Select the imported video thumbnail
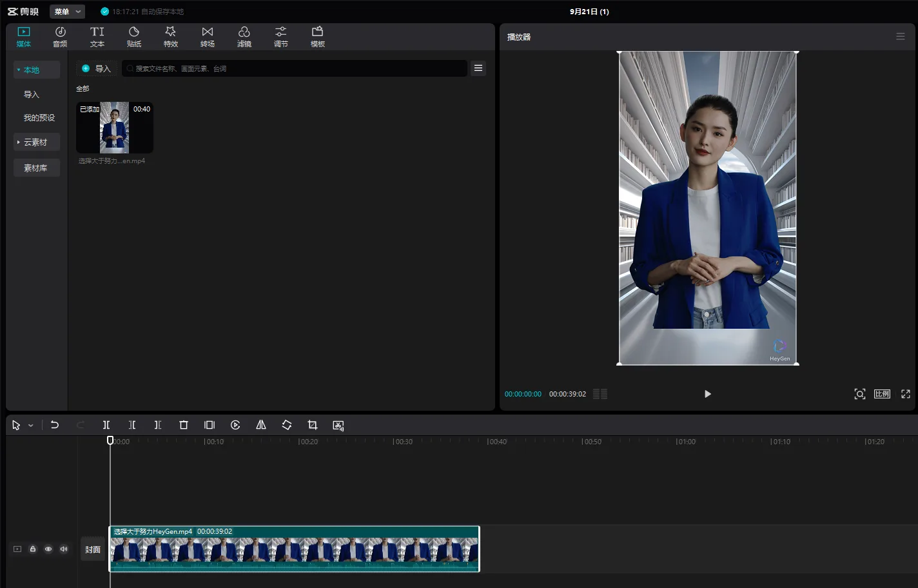 [115, 127]
